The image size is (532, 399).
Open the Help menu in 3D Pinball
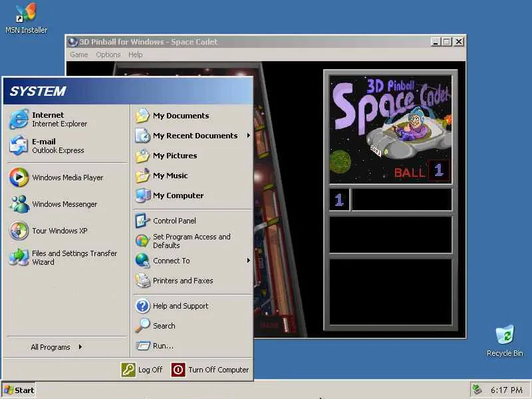tap(136, 55)
